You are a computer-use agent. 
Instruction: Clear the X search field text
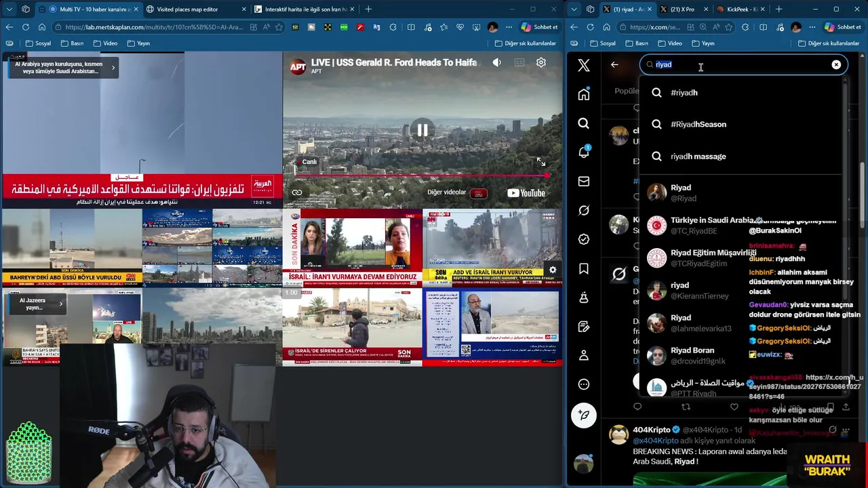tap(836, 64)
